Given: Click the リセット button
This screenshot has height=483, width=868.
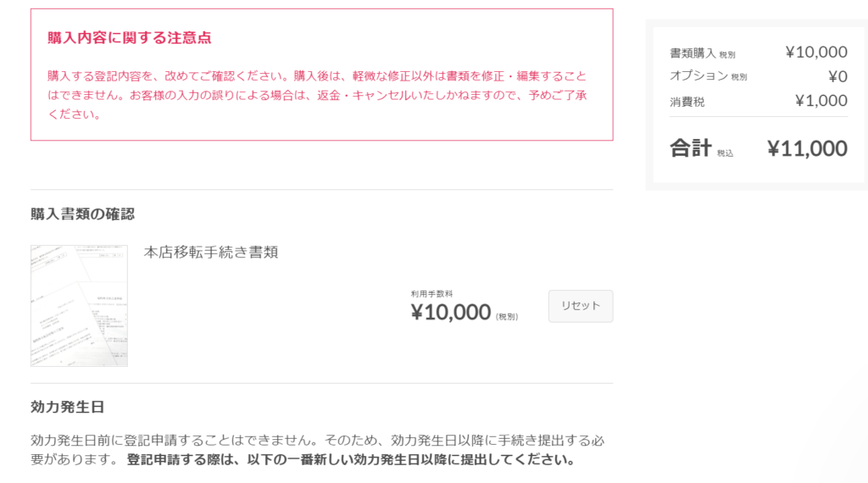Looking at the screenshot, I should [x=580, y=306].
